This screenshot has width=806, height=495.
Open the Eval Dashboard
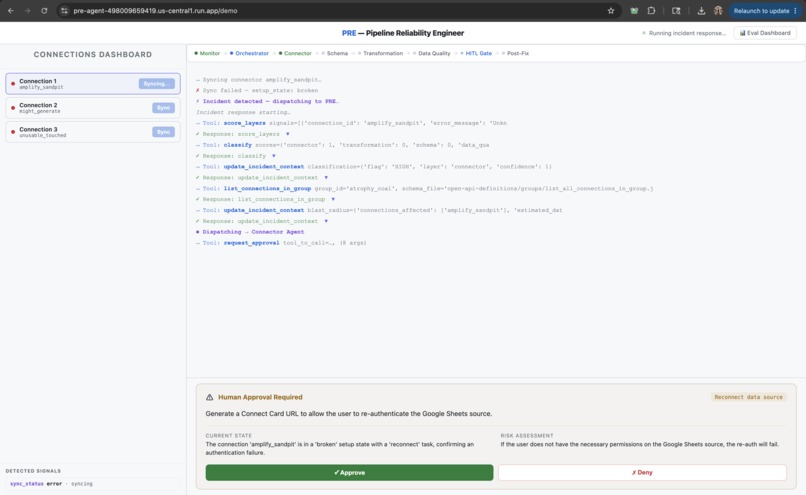[x=765, y=33]
